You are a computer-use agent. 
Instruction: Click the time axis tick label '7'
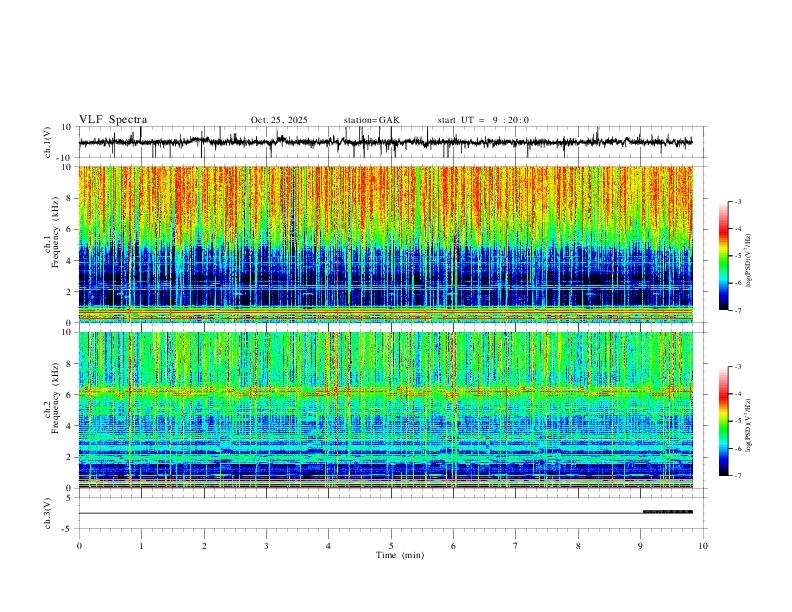point(516,546)
